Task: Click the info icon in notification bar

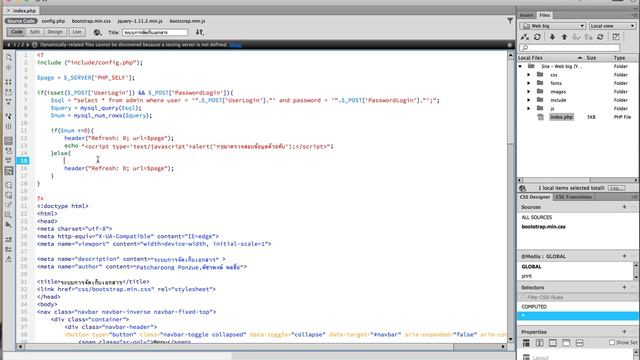Action: click(x=35, y=44)
